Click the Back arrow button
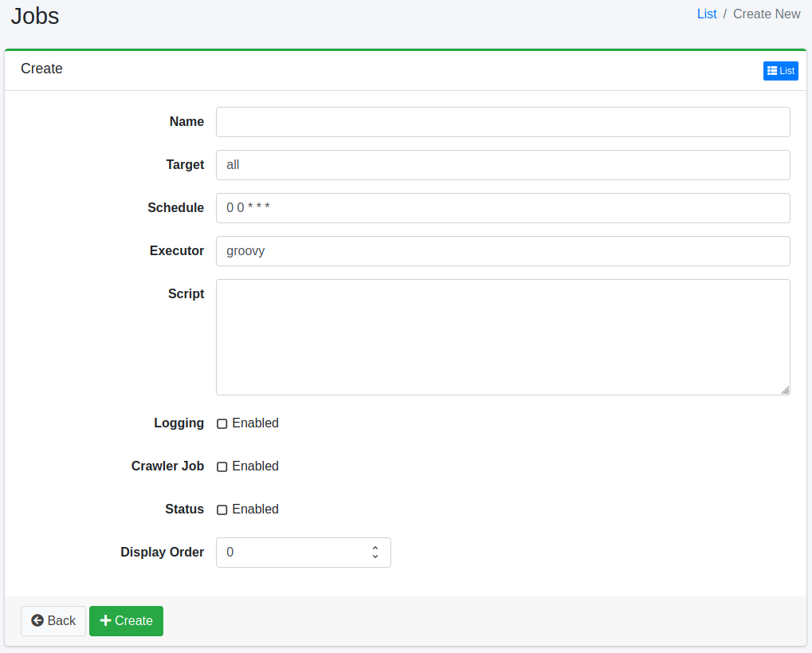 click(x=53, y=621)
